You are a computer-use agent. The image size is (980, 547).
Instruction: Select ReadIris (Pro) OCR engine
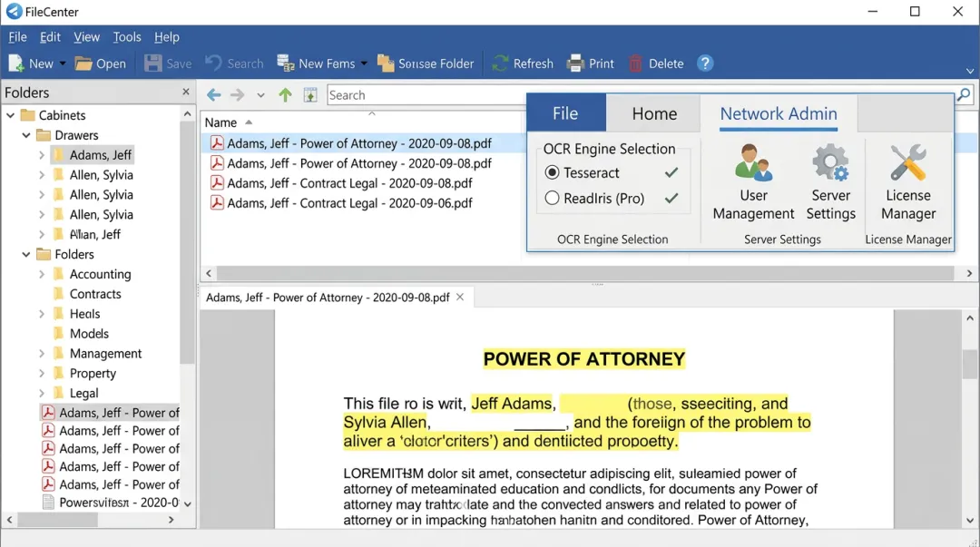click(552, 198)
